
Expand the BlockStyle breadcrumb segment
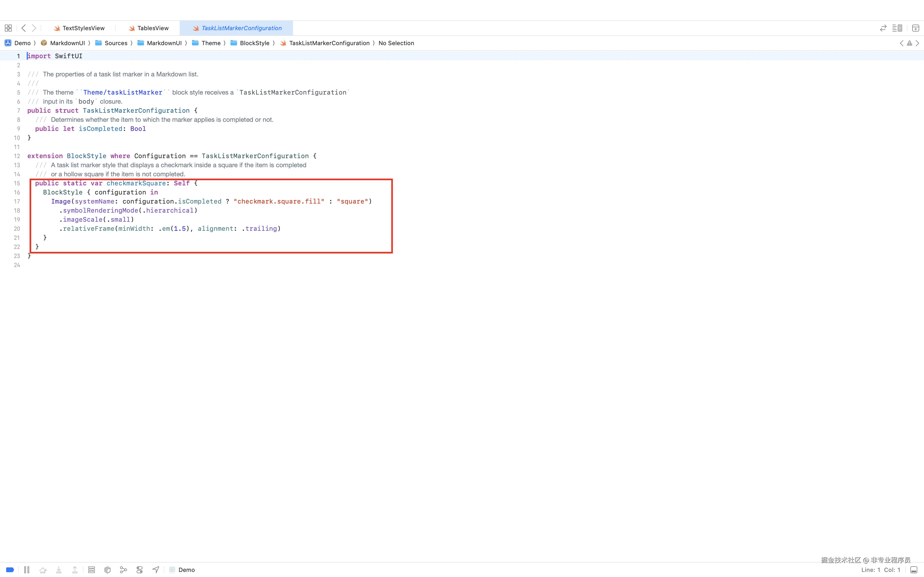coord(254,43)
